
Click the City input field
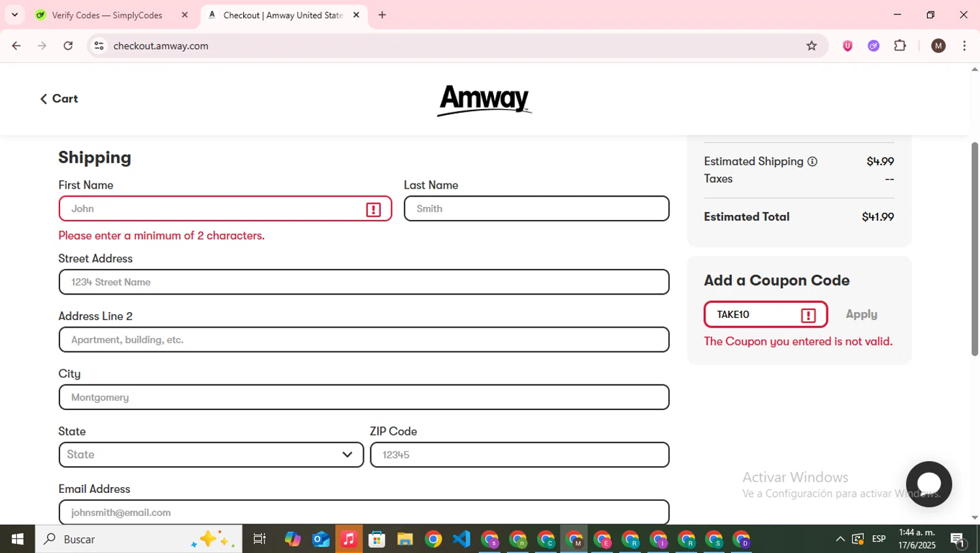click(364, 397)
